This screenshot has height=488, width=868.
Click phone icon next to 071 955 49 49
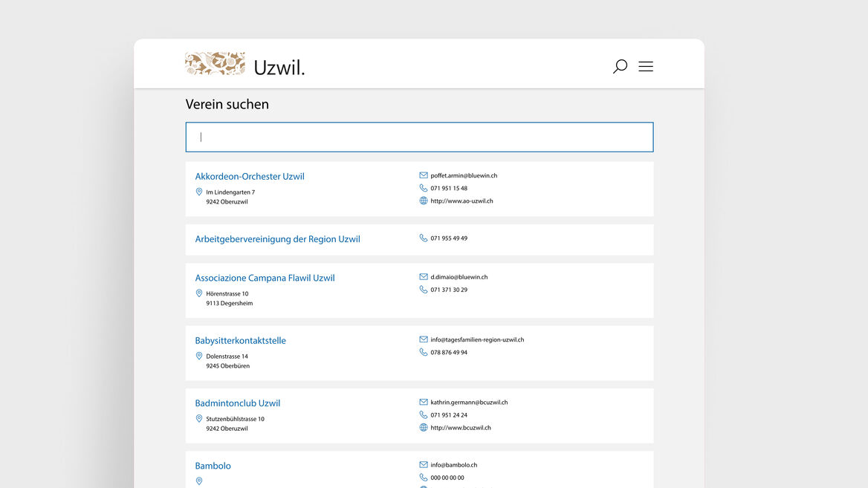pyautogui.click(x=424, y=238)
